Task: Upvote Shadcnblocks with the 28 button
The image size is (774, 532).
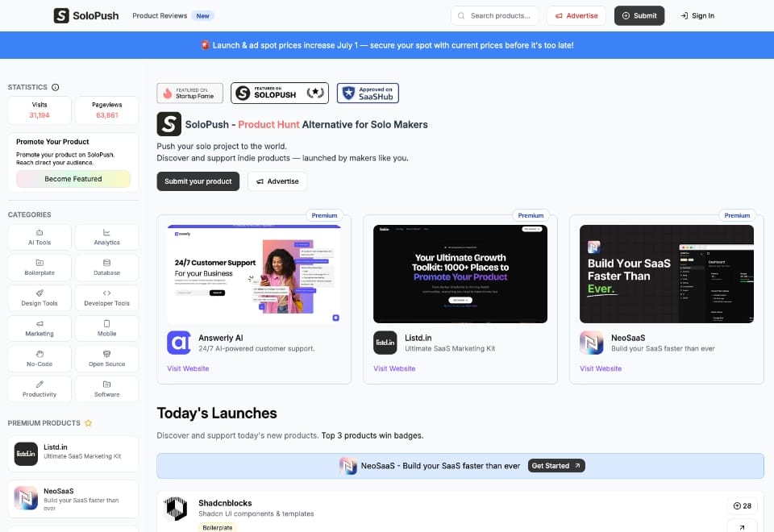Action: tap(742, 506)
